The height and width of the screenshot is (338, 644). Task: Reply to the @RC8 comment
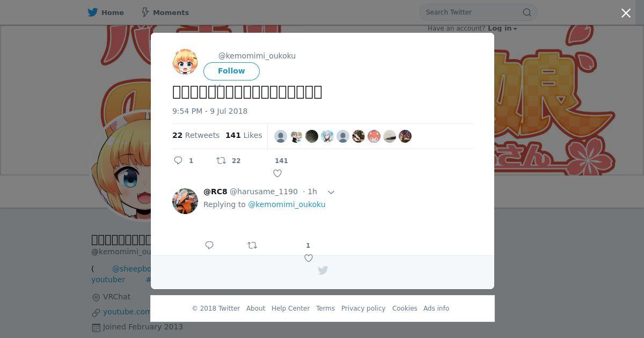[x=209, y=245]
